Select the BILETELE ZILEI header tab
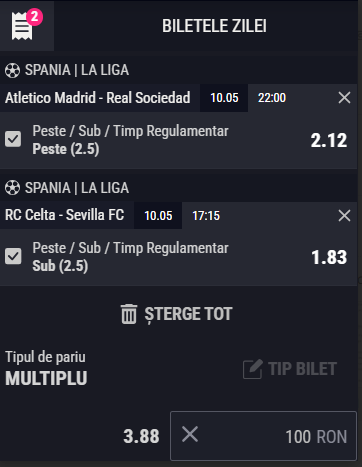 tap(214, 26)
